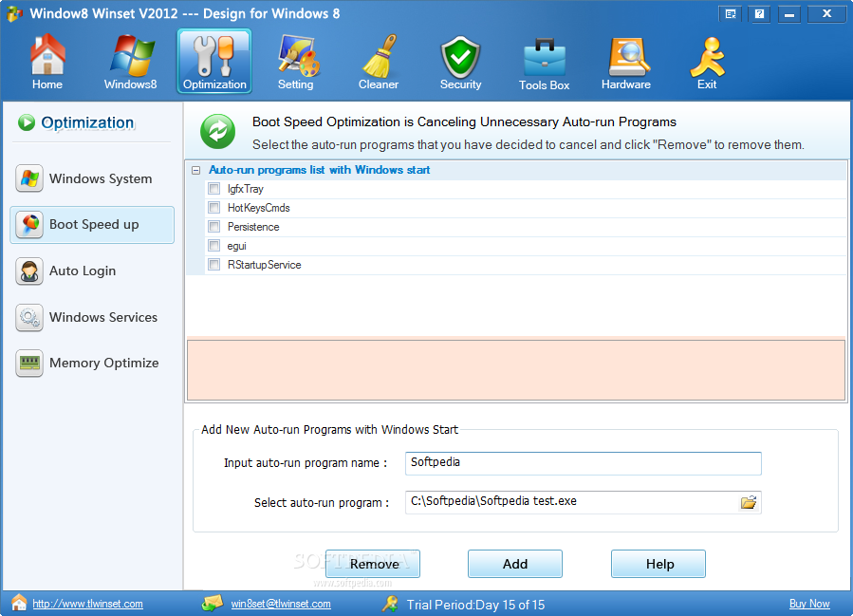
Task: Click the auto-run program name input field
Action: [x=584, y=463]
